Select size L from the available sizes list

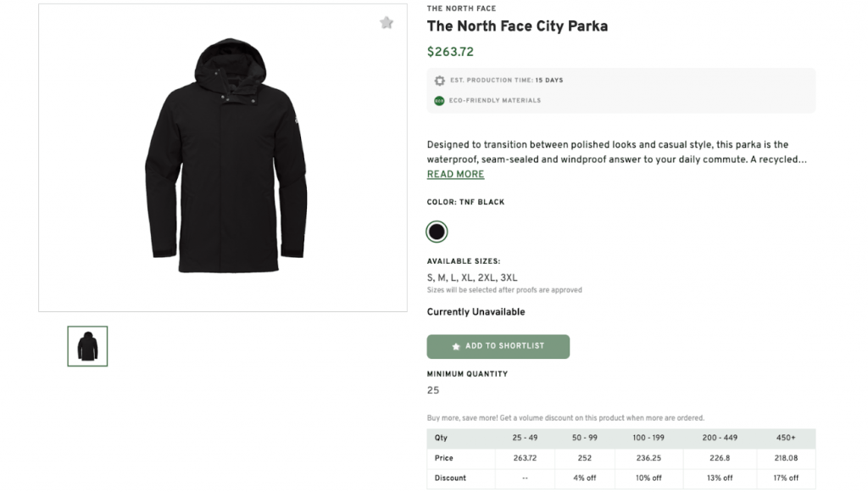click(453, 277)
